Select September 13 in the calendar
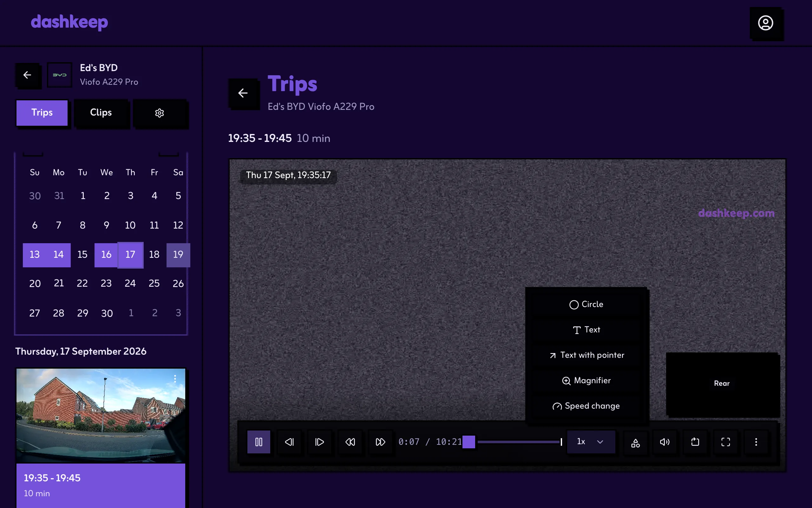 (35, 255)
